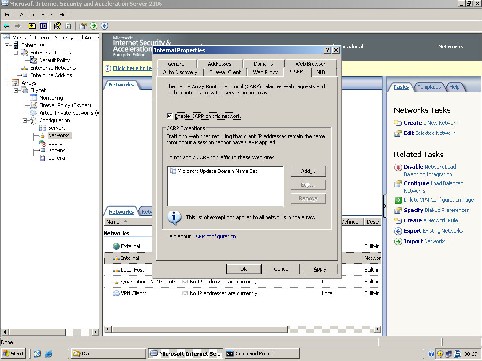Click the VPN Clients network icon
482x361 pixels.
click(x=116, y=293)
